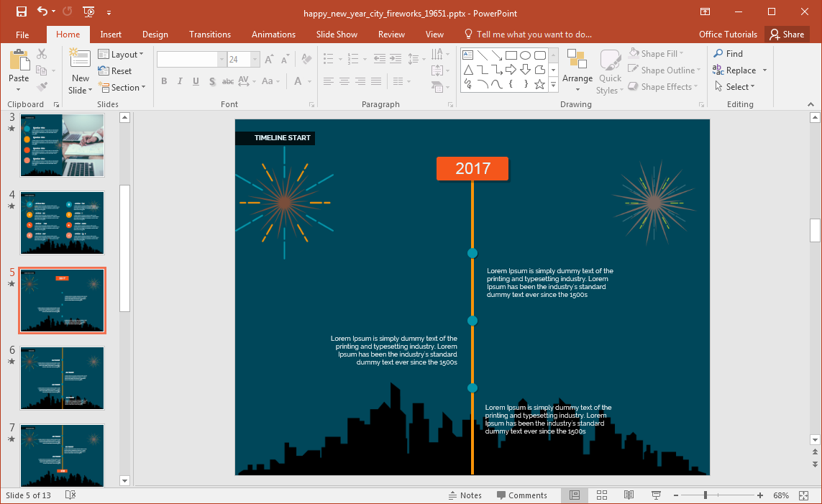822x504 pixels.
Task: Switch to Slide Sorter view icon
Action: point(602,495)
